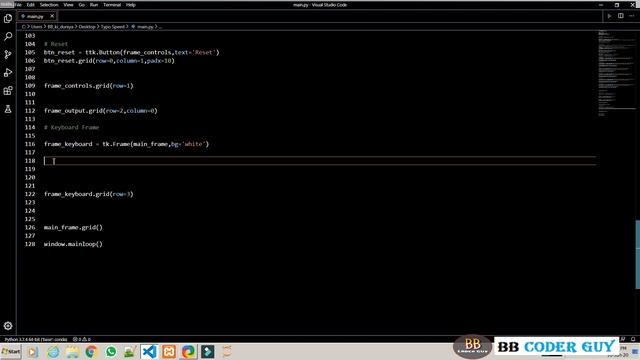Open the dark Filmora-style taskbar icon
The width and height of the screenshot is (640, 360).
[x=207, y=351]
